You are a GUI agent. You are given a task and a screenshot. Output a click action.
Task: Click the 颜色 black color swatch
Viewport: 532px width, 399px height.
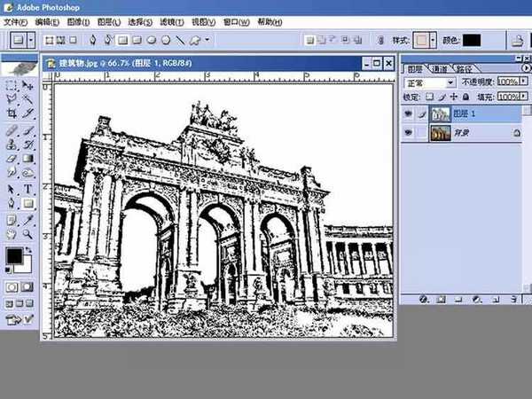coord(472,40)
